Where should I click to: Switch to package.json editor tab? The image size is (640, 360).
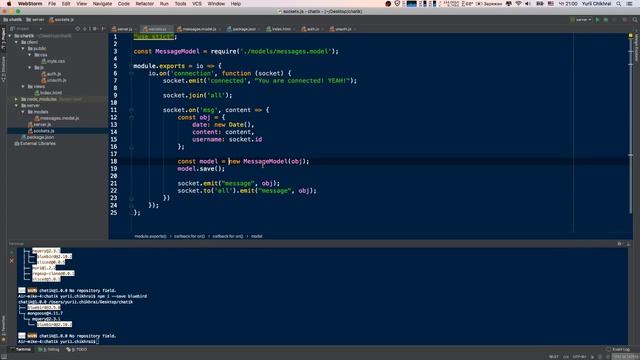click(243, 29)
